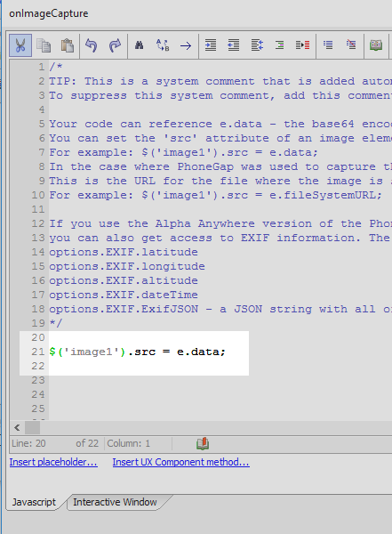Click the horizontal scrollbar left arrow
The width and height of the screenshot is (392, 534).
18,427
